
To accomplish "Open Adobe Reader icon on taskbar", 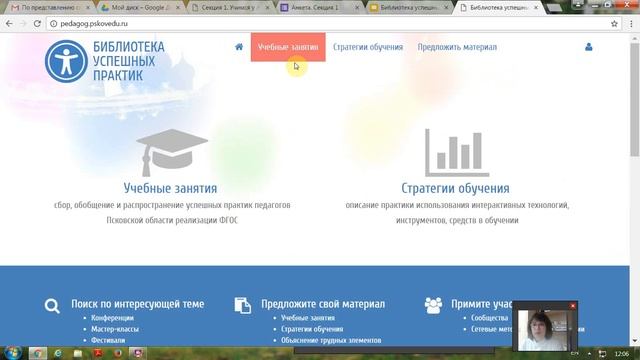I will point(98,353).
